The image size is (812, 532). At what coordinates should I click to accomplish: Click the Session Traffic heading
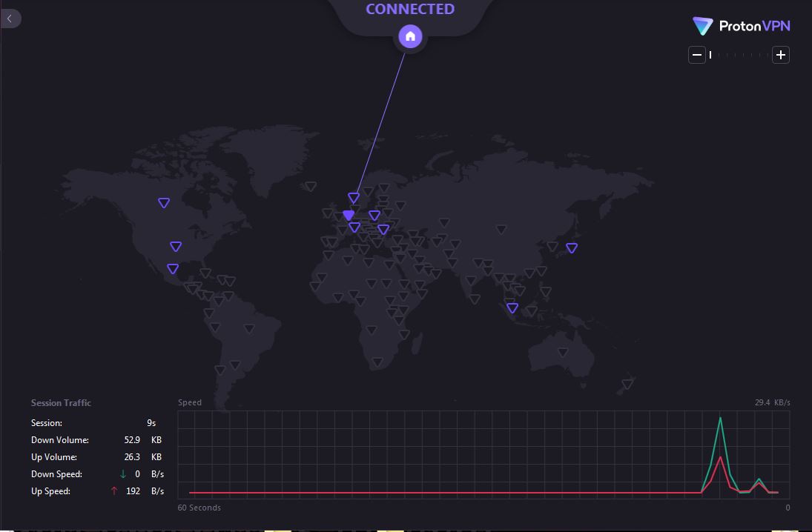coord(61,403)
